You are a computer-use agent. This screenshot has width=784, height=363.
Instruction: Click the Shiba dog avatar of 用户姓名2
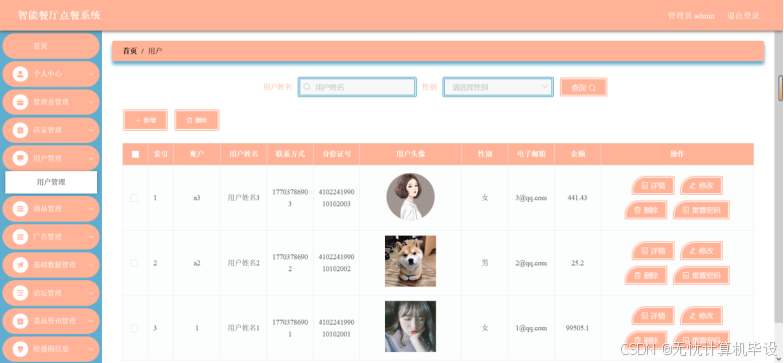point(410,261)
